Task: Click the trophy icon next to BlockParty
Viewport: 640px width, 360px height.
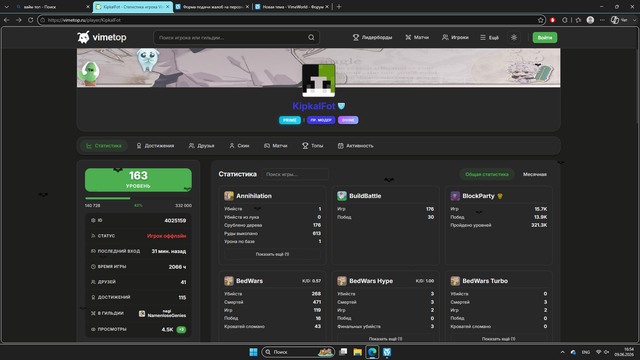Action: click(500, 196)
